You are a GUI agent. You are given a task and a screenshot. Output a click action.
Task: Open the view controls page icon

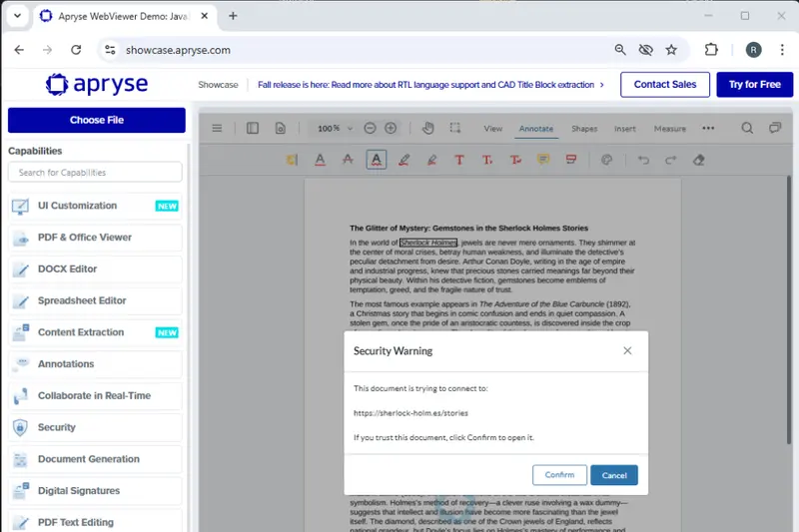click(x=281, y=129)
